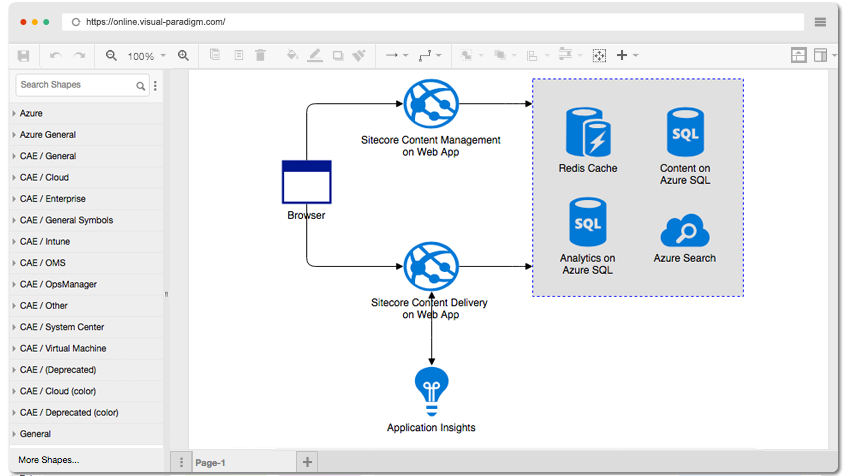Click the Copy icon in toolbar

click(x=215, y=55)
